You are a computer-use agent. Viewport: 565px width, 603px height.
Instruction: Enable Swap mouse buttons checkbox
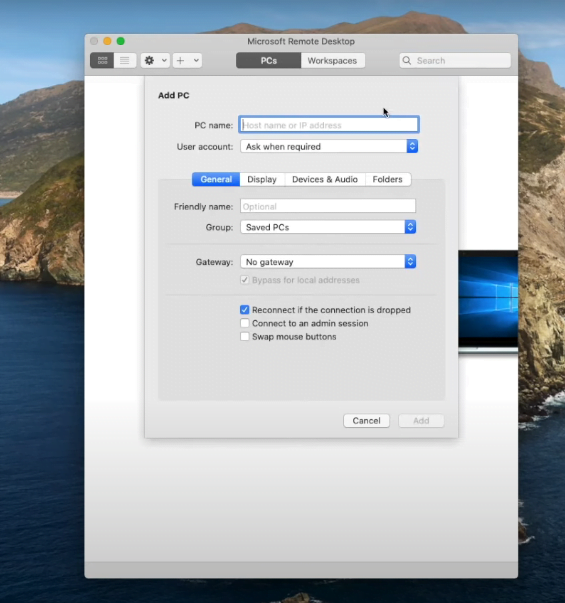245,337
